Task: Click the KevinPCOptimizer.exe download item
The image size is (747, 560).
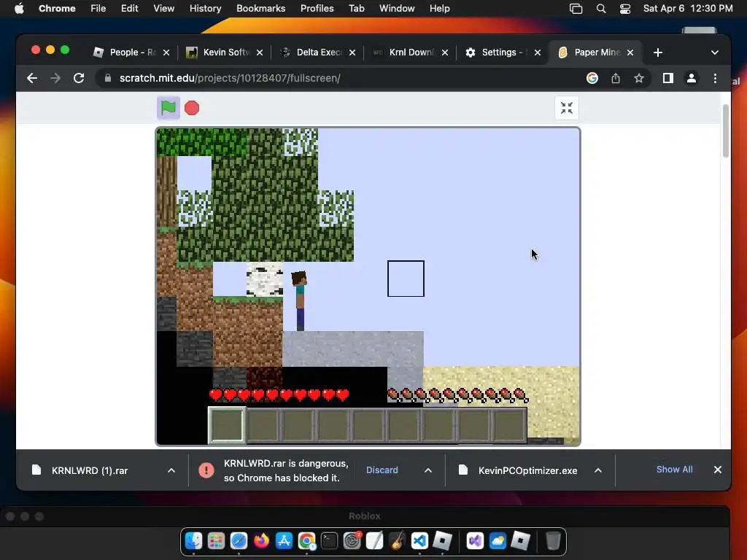Action: coord(528,470)
